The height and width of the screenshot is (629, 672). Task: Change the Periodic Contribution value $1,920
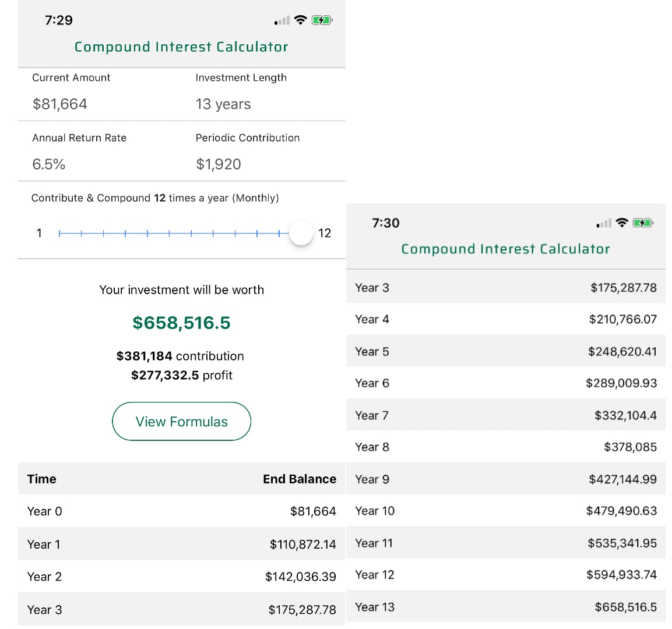219,164
